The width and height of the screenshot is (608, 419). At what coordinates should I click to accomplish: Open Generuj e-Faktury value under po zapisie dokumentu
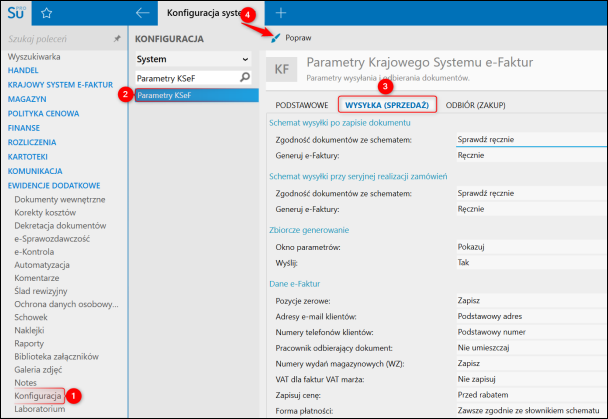[x=531, y=155]
